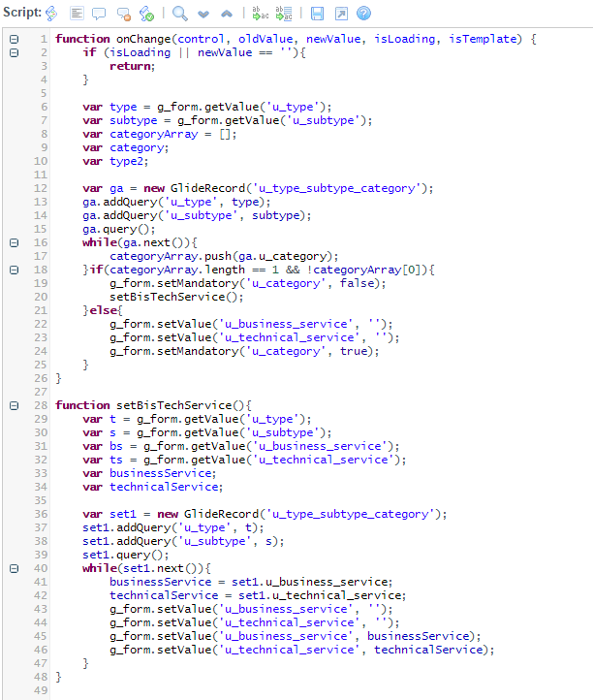Click 'true' value on line 24

[354, 352]
